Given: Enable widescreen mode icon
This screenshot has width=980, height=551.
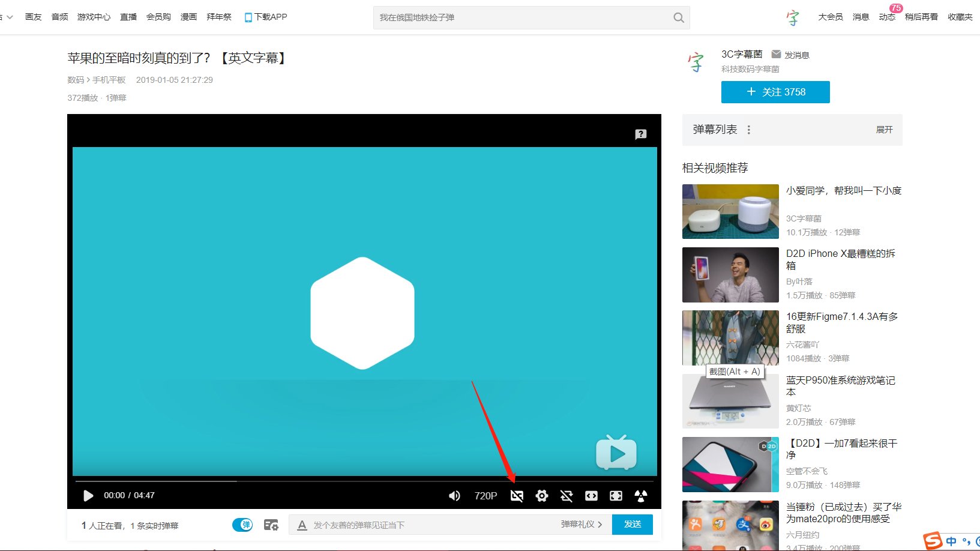Looking at the screenshot, I should [x=591, y=496].
